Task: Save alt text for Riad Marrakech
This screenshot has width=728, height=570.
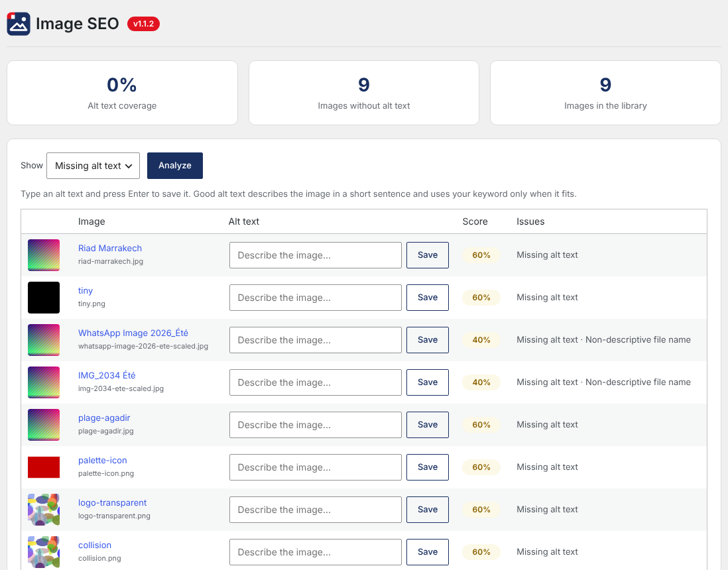Action: coord(428,255)
